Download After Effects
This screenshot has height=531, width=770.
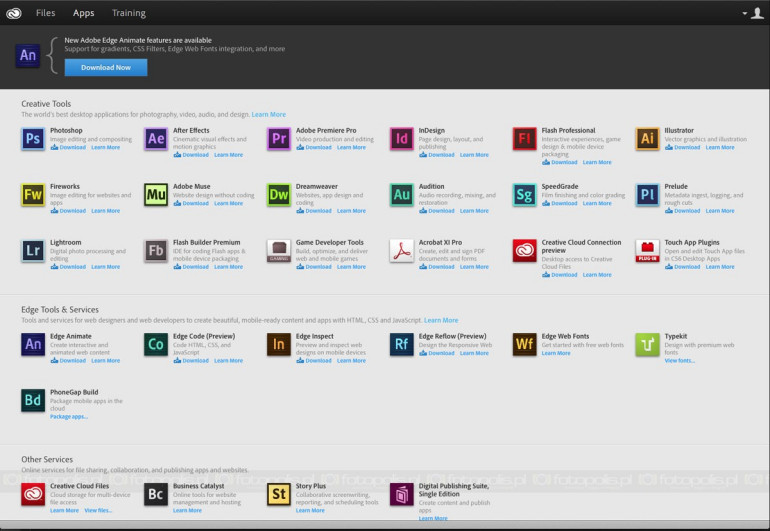pos(191,155)
